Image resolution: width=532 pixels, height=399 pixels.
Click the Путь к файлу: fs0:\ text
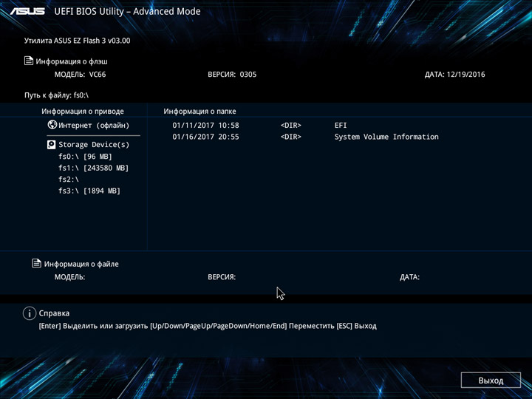(x=56, y=95)
